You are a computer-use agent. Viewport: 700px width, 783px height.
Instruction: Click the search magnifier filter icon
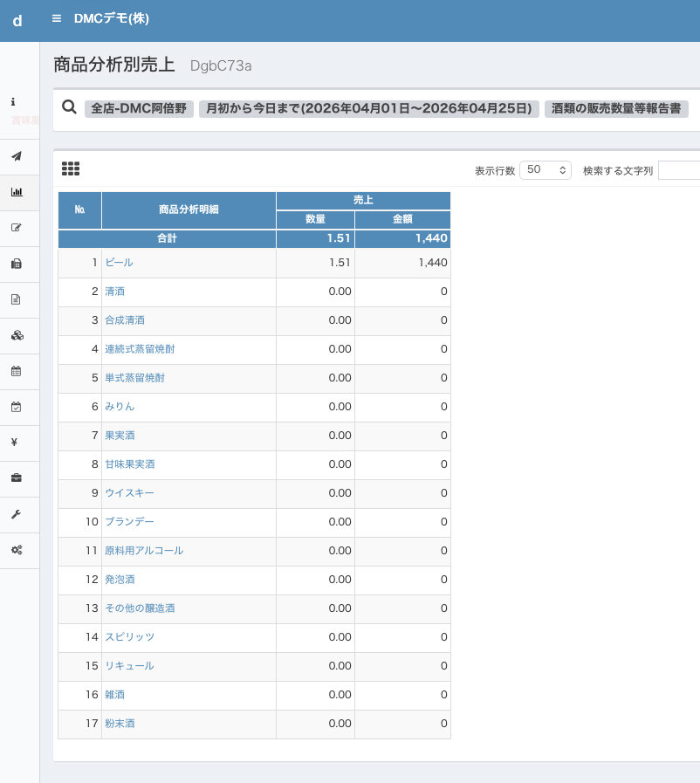[x=70, y=107]
